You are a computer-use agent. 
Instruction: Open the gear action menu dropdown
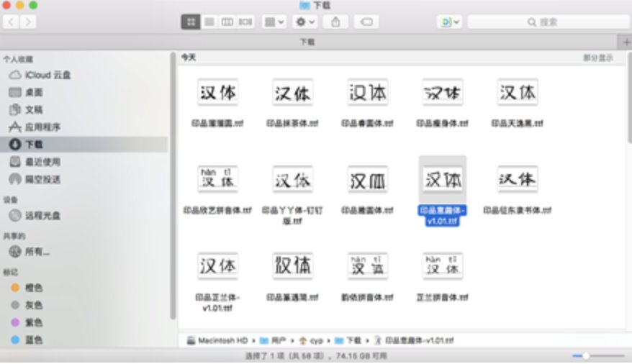point(305,22)
